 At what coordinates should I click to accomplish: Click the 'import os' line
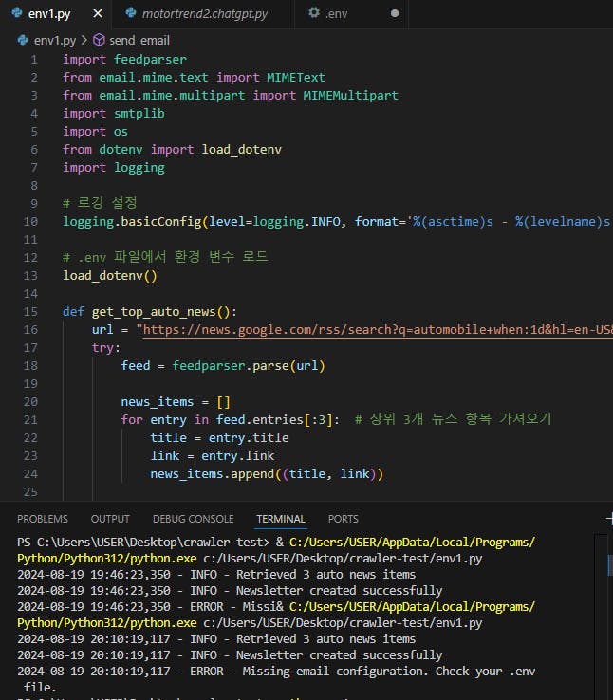pyautogui.click(x=95, y=132)
